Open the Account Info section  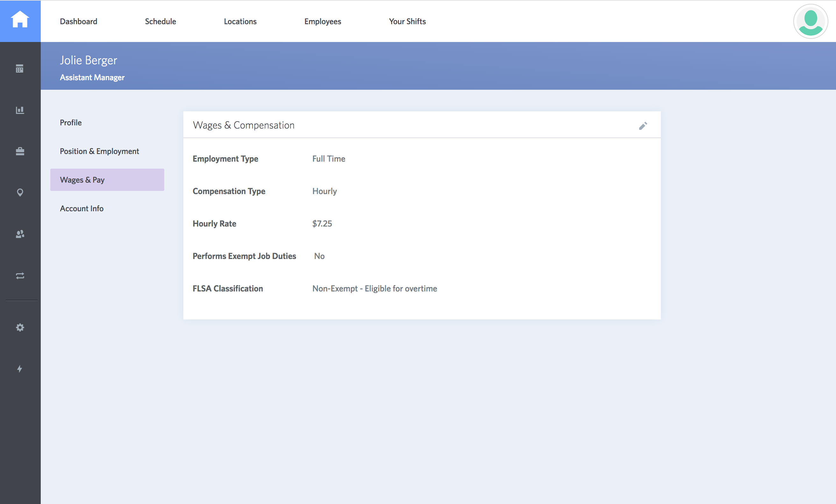[82, 209]
